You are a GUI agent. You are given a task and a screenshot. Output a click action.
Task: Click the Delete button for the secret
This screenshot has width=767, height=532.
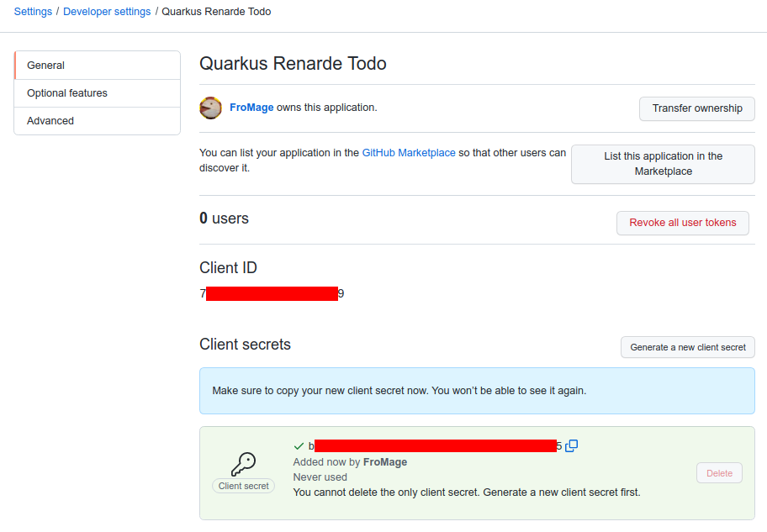point(719,473)
